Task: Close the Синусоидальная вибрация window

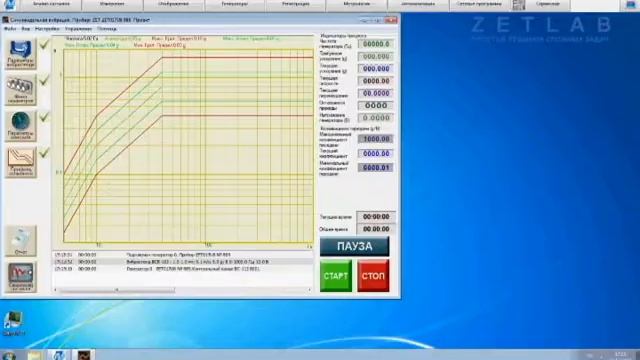Action: click(x=391, y=20)
